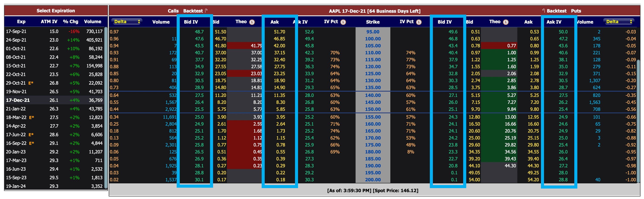Click the -16% change for 17-Sep-21

pyautogui.click(x=74, y=31)
